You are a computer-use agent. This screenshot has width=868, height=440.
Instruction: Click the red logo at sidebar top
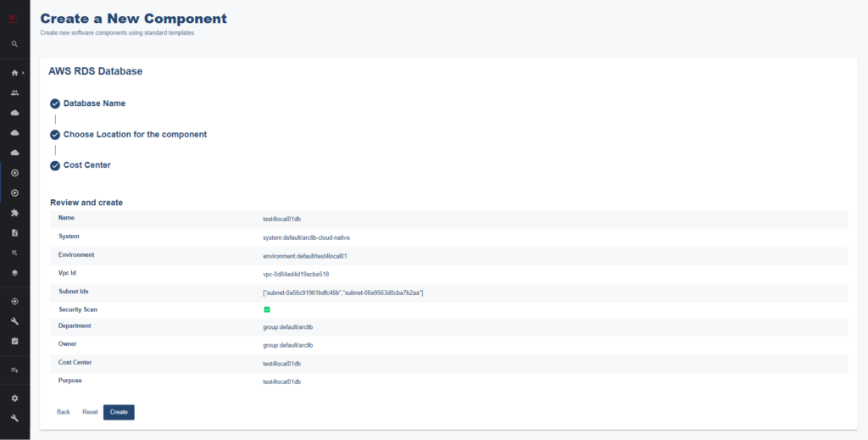point(14,17)
